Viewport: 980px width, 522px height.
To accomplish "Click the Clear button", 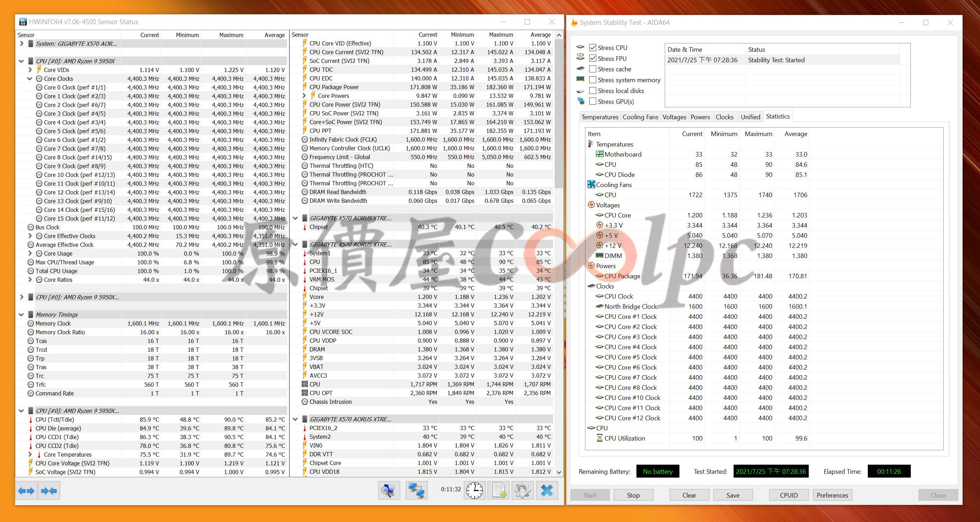I will [x=689, y=495].
